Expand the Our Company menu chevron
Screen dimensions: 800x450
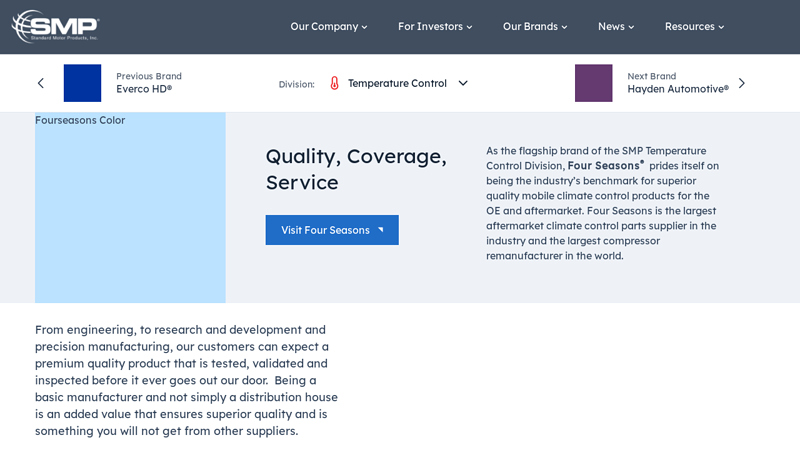click(x=365, y=27)
